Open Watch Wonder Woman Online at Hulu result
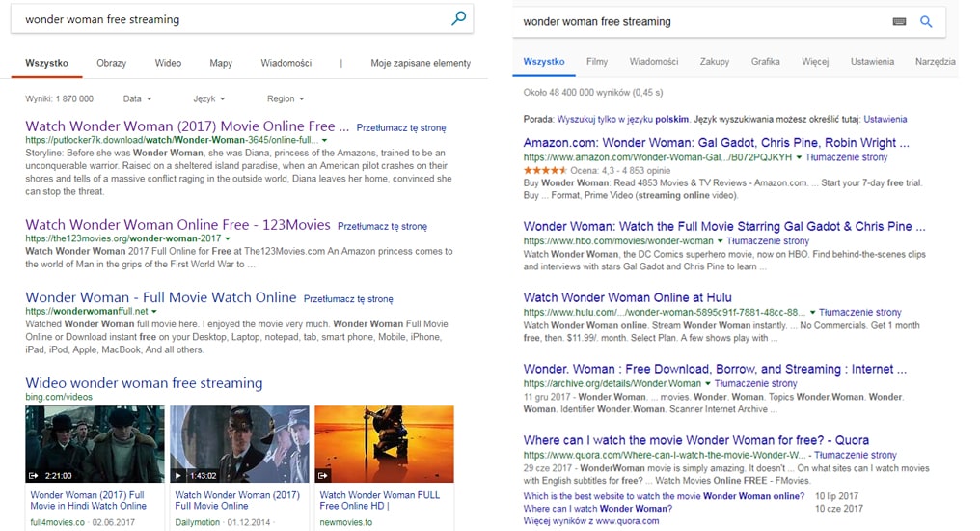The width and height of the screenshot is (980, 531). [x=628, y=297]
